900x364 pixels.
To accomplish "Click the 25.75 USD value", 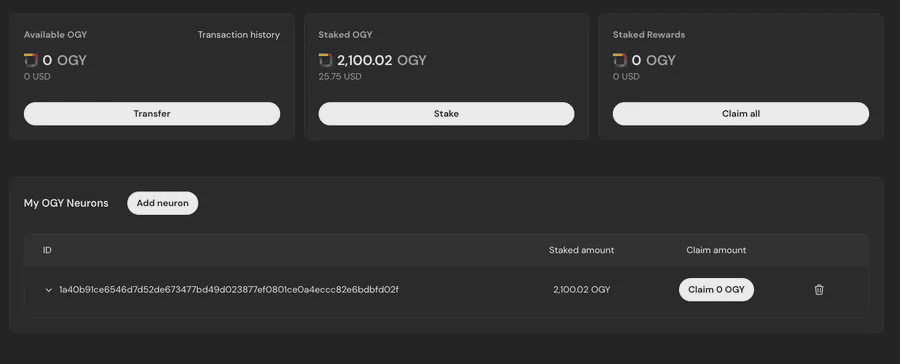I will point(340,76).
